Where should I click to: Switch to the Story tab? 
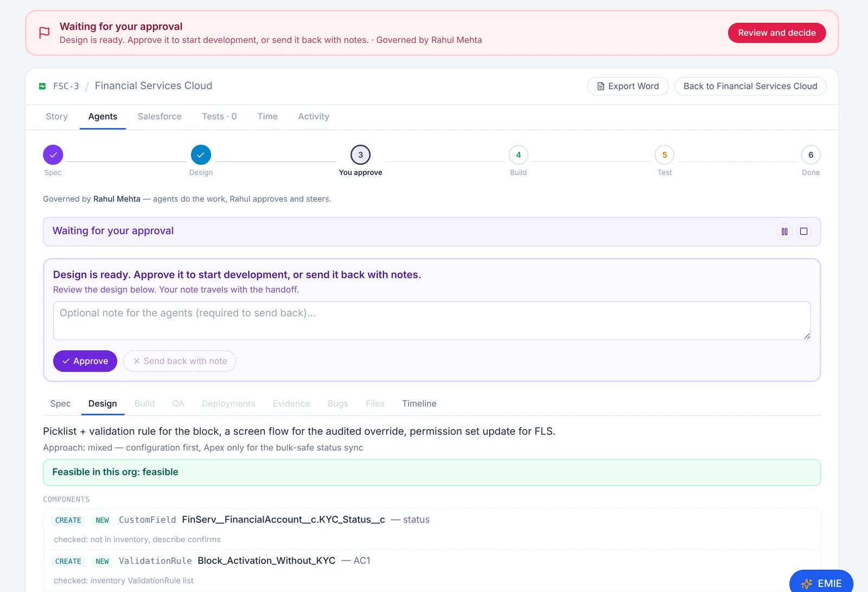(57, 117)
